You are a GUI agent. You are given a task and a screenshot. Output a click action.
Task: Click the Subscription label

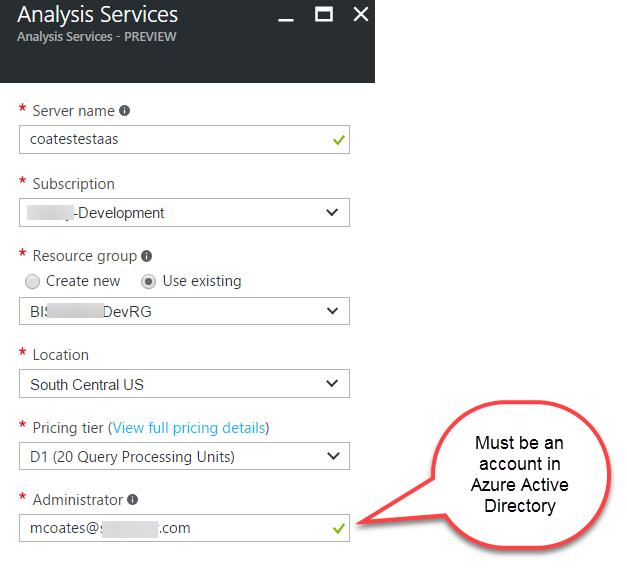tap(74, 184)
